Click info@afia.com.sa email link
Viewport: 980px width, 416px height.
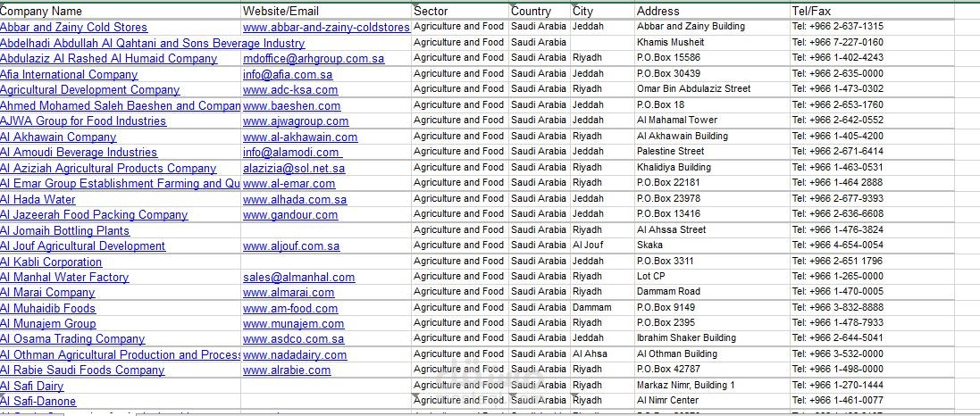[x=288, y=74]
